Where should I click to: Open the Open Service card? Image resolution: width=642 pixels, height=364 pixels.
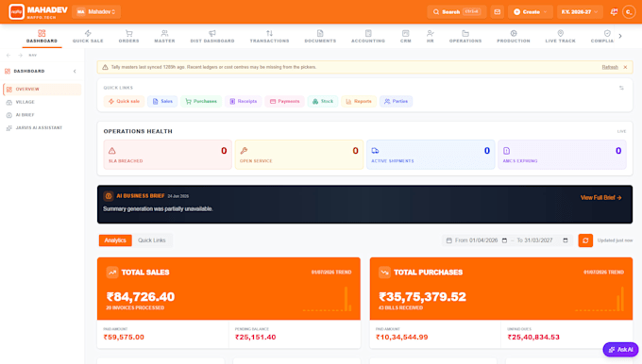pos(299,155)
